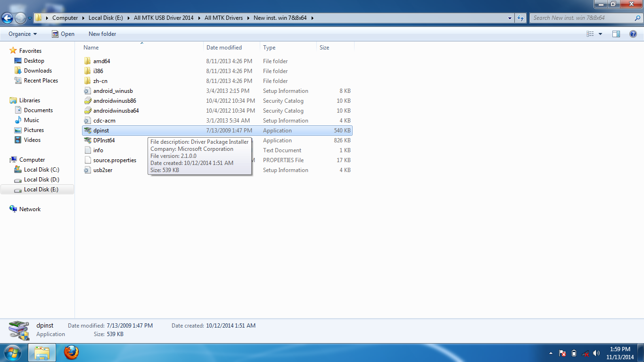This screenshot has height=362, width=644.
Task: Open Desktop in Favorites
Action: 34,61
